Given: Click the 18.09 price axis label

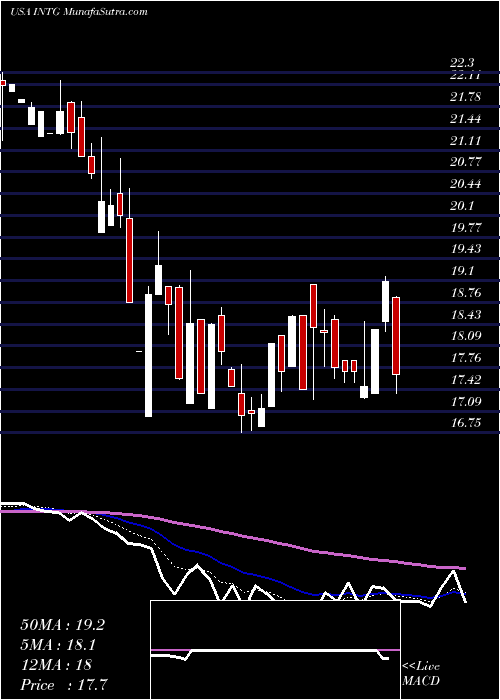Looking at the screenshot, I should click(466, 336).
